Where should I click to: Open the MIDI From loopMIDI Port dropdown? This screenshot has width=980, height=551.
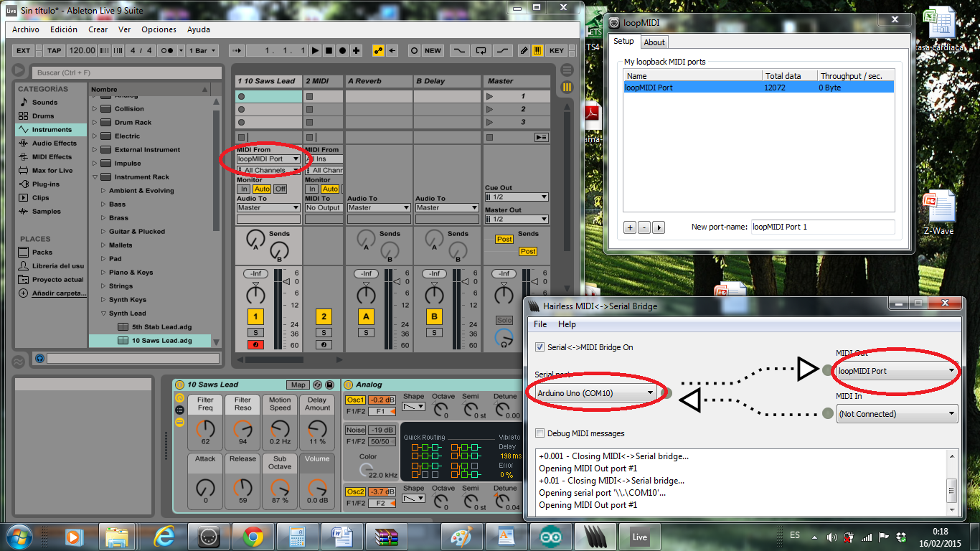(x=269, y=159)
